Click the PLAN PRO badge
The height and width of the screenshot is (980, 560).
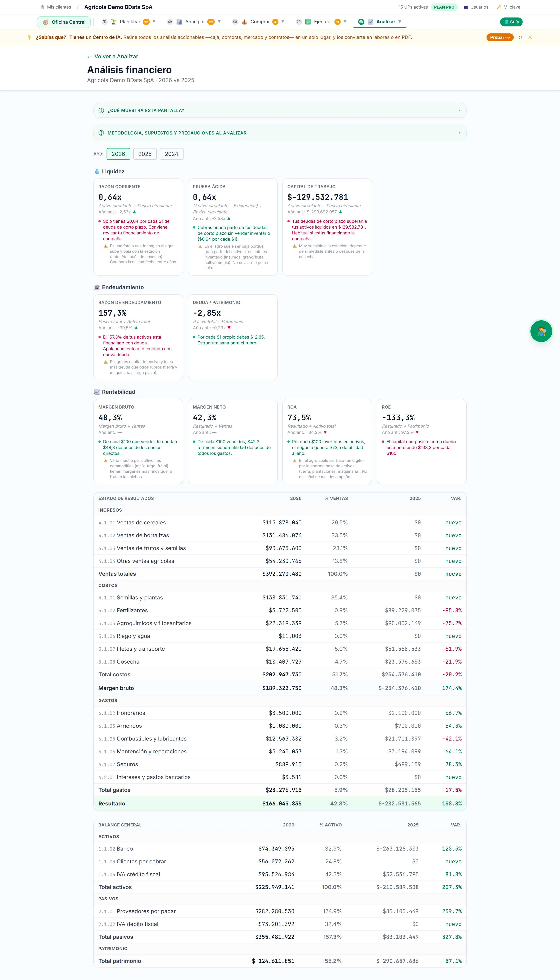444,7
